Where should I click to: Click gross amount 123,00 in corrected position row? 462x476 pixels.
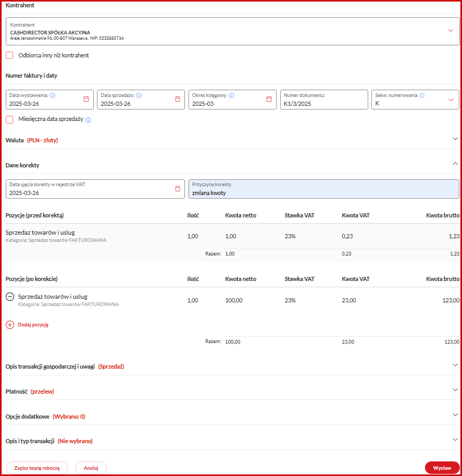[451, 300]
